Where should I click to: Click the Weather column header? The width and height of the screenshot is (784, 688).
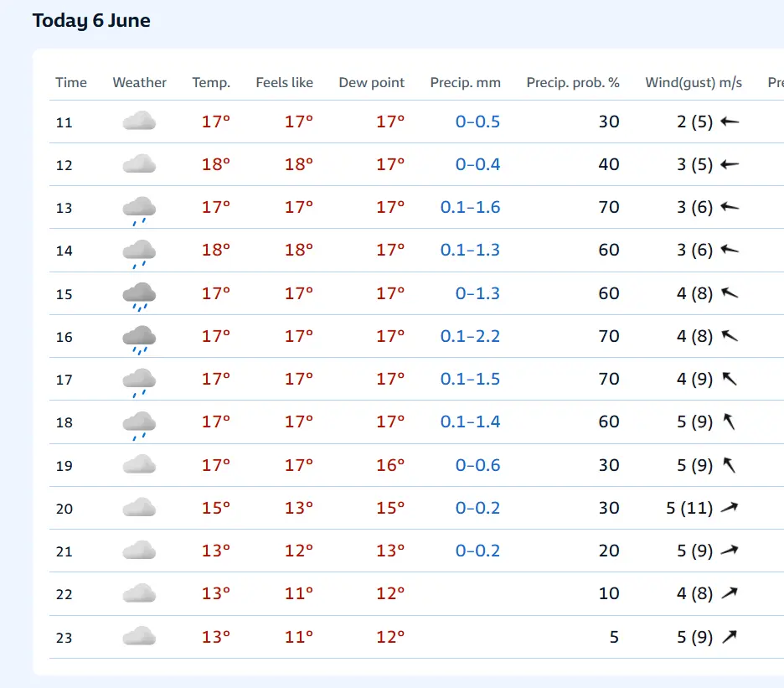click(140, 82)
